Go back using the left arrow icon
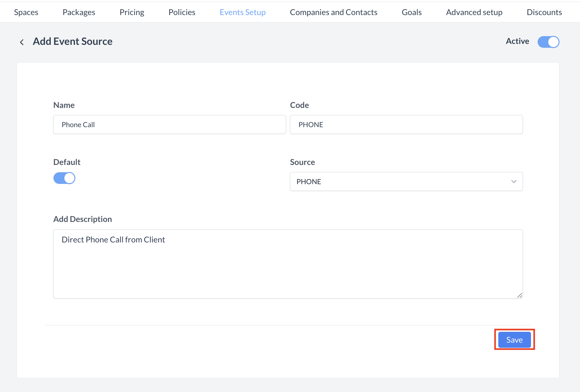Image resolution: width=580 pixels, height=392 pixels. coord(22,42)
